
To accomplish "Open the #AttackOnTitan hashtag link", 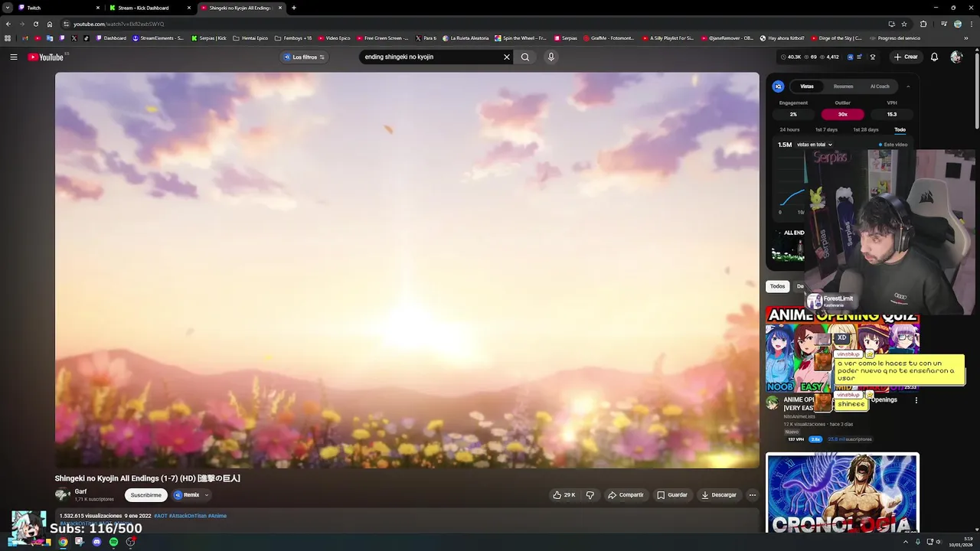I will [x=188, y=516].
